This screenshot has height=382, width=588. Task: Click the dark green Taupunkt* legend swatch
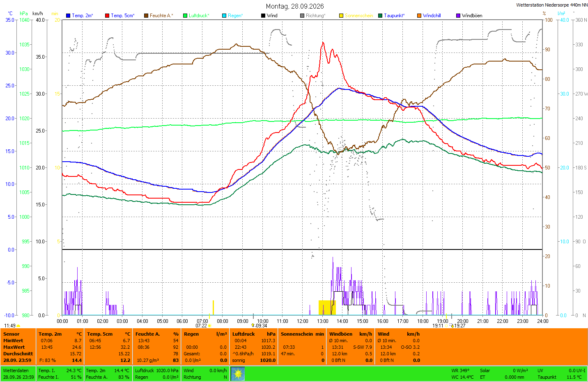pos(380,16)
